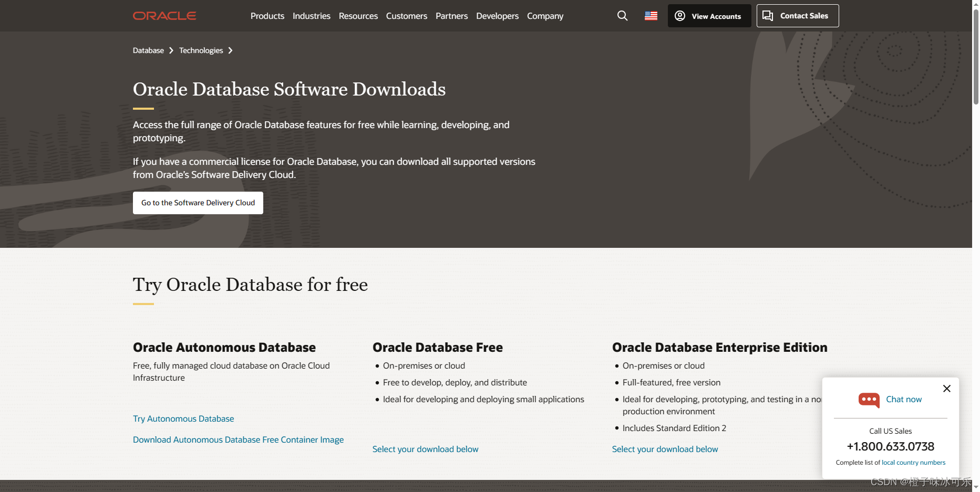Viewport: 980px width, 492px height.
Task: Click Free to develop, deploy, and distribute bullet
Action: point(455,382)
